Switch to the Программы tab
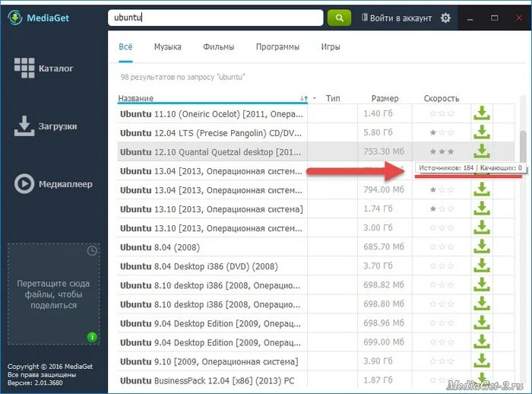Viewport: 532px width, 394px height. (277, 47)
